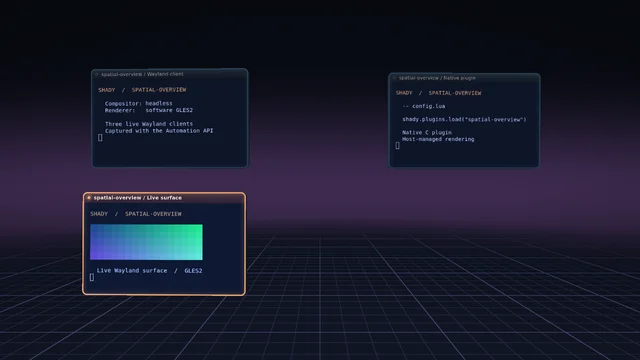Viewport: 640px width, 360px height.
Task: Select the 'spatial-overview / Wayland client' title bar
Action: (x=170, y=74)
